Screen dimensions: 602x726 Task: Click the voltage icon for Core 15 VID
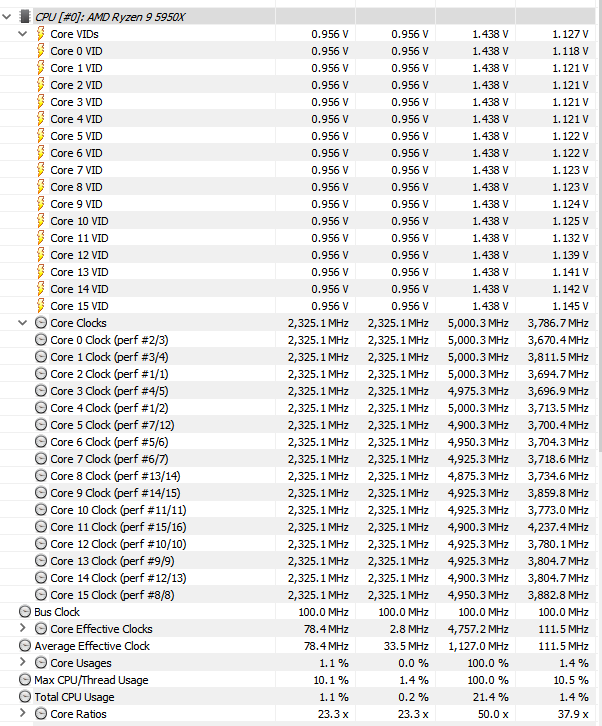(x=41, y=306)
